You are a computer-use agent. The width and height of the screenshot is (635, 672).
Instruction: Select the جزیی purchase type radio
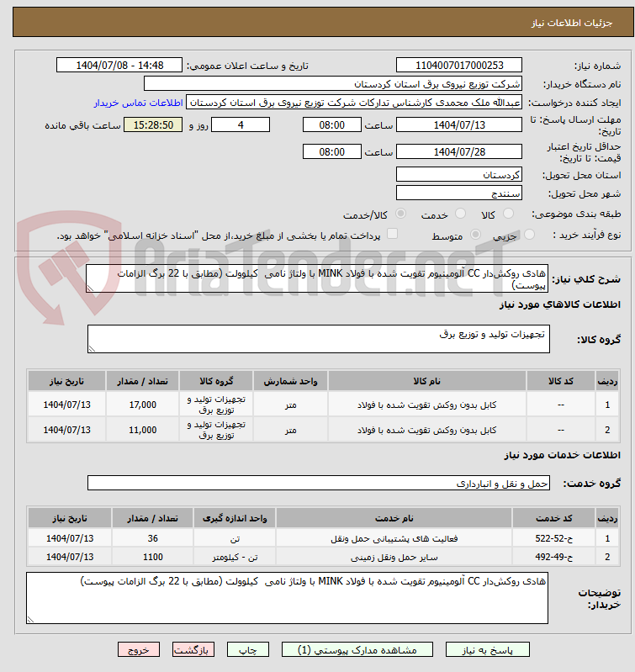pyautogui.click(x=530, y=235)
